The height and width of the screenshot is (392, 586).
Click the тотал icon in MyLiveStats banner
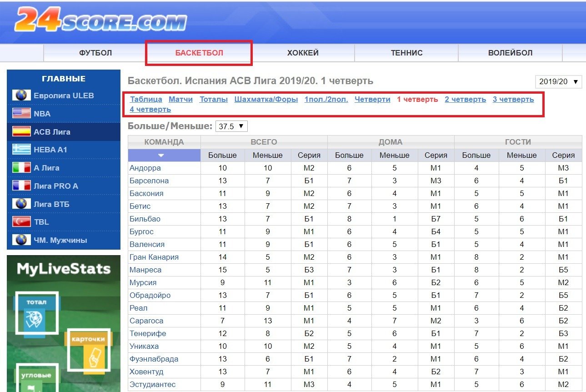36,312
